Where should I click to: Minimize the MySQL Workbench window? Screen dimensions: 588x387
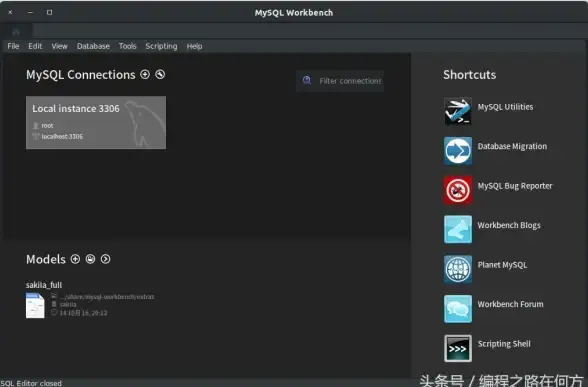pyautogui.click(x=30, y=12)
